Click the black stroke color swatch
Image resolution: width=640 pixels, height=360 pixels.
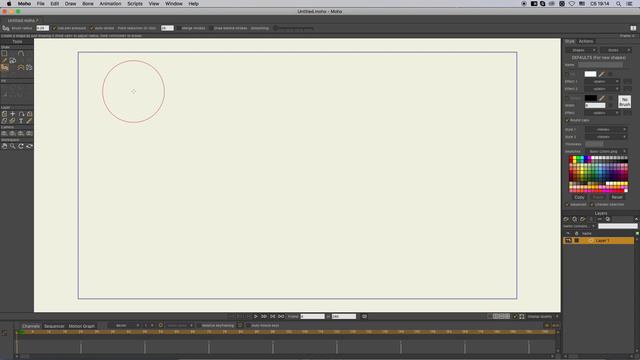point(590,98)
